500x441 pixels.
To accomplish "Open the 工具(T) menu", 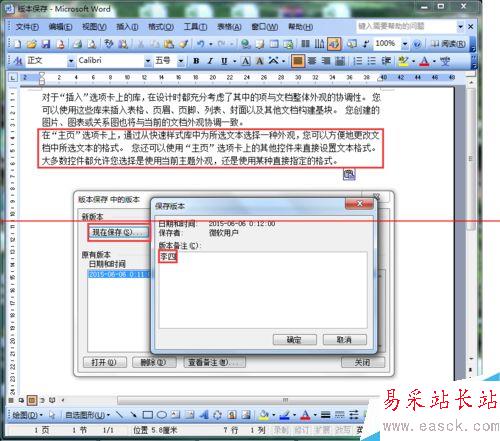I will [195, 27].
